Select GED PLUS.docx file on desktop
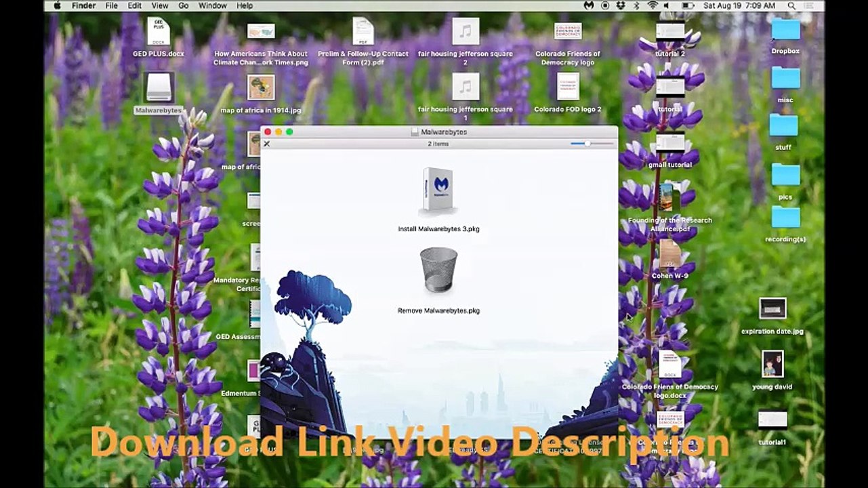 pos(159,31)
